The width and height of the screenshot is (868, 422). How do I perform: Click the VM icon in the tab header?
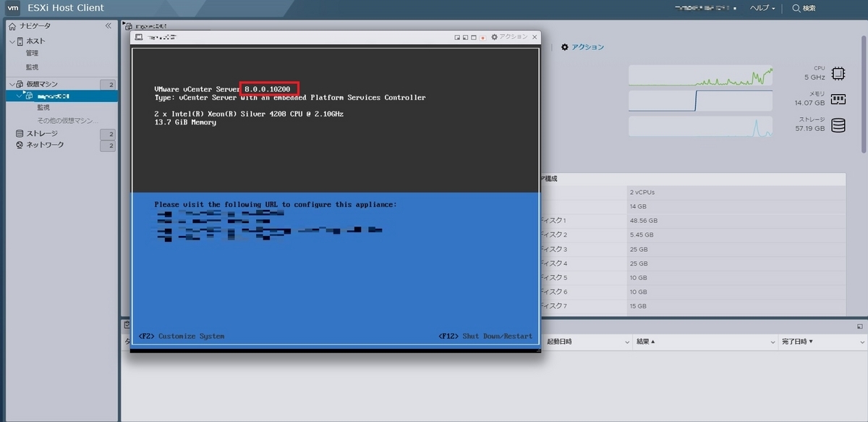coord(129,27)
